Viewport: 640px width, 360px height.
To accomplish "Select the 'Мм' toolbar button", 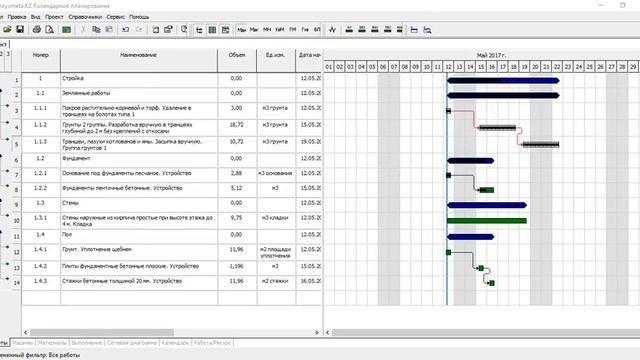I will point(254,30).
